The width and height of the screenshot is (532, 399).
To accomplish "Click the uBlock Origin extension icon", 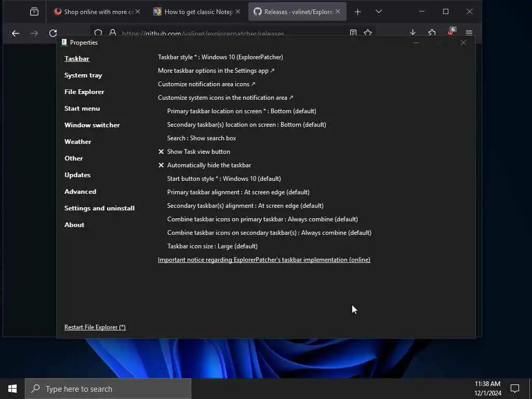I will click(450, 32).
